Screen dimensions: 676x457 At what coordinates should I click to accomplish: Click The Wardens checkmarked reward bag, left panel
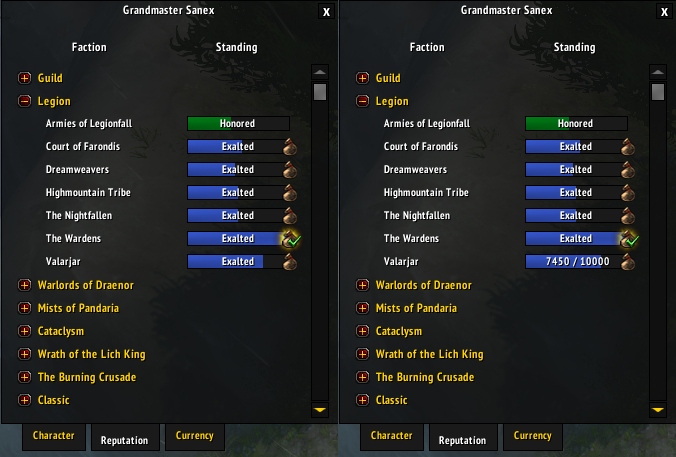click(x=291, y=238)
